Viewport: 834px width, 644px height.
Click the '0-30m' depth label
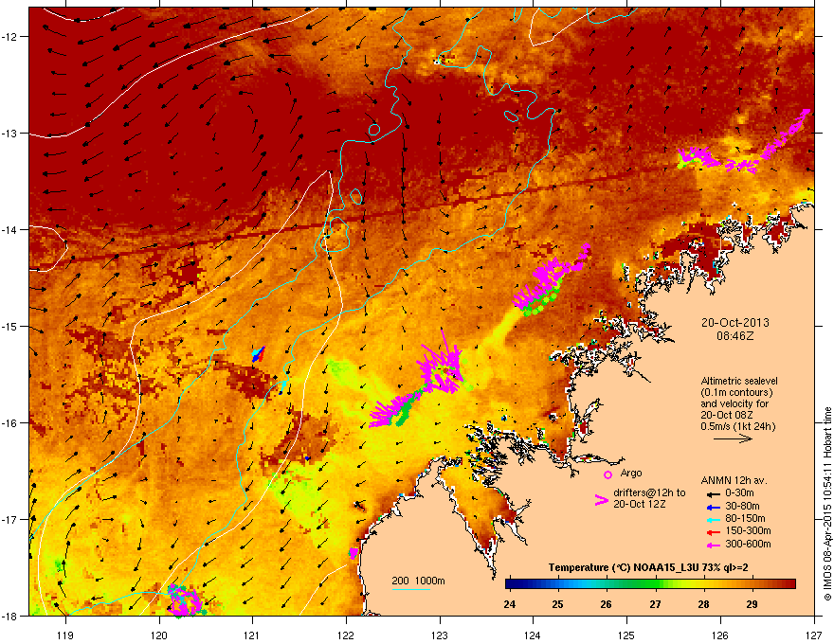coord(740,493)
